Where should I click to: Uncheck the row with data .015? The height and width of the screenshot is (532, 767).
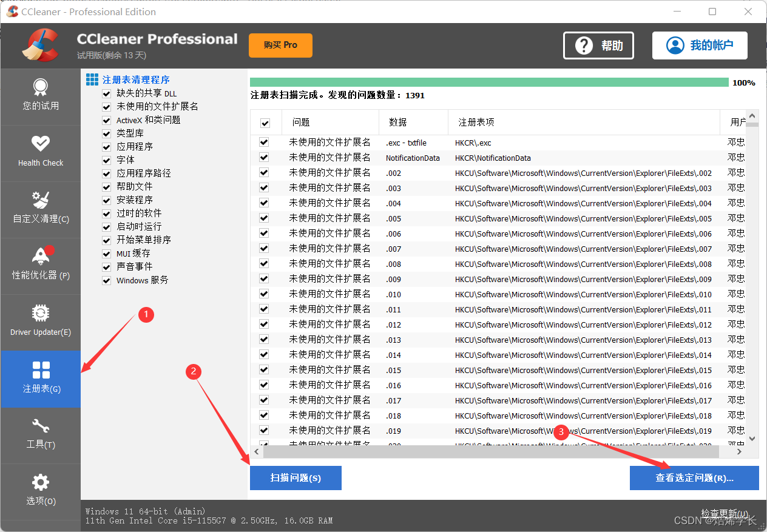point(264,370)
